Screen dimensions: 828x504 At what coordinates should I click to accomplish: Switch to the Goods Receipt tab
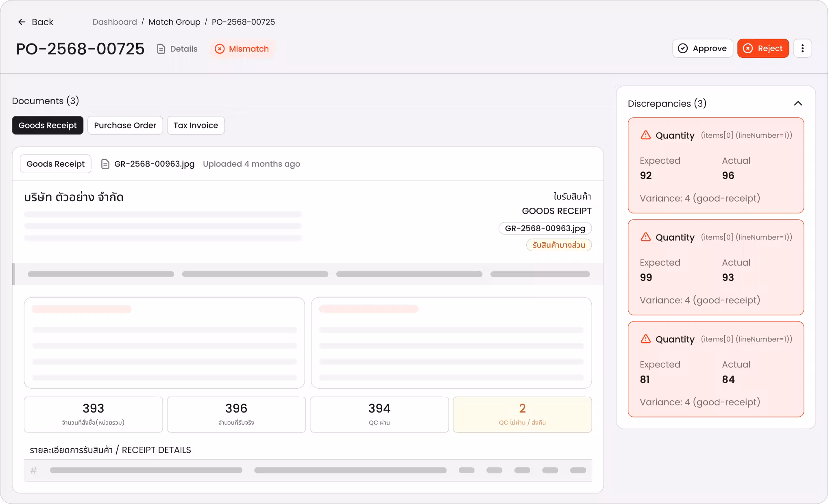(x=48, y=125)
